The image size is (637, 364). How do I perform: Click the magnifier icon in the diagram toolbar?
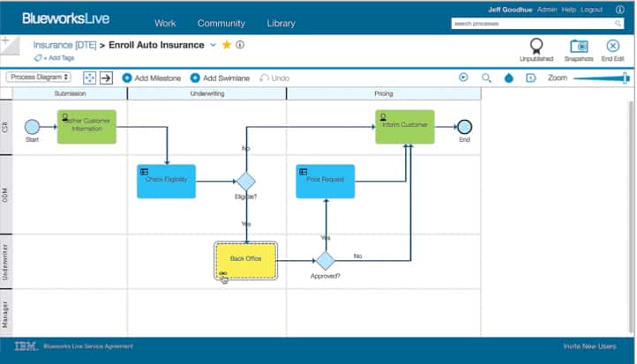tap(486, 78)
